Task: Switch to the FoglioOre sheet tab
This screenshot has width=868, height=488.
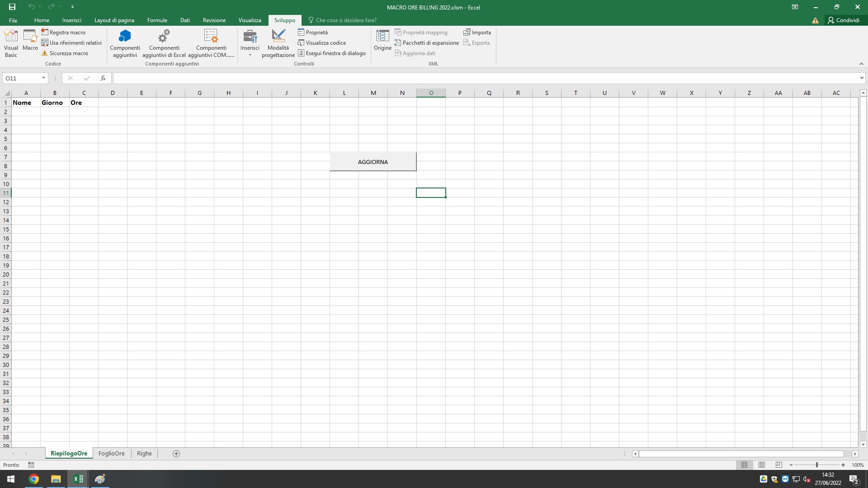Action: click(112, 454)
